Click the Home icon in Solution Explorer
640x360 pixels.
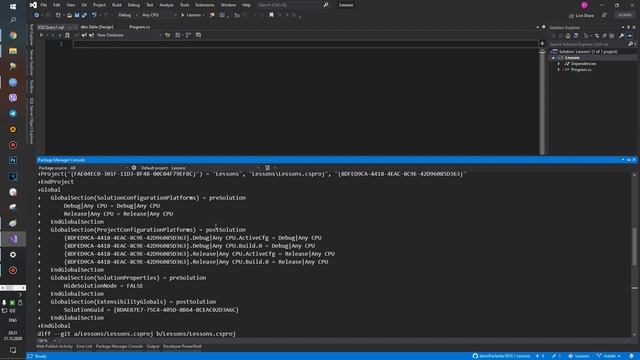click(x=568, y=36)
